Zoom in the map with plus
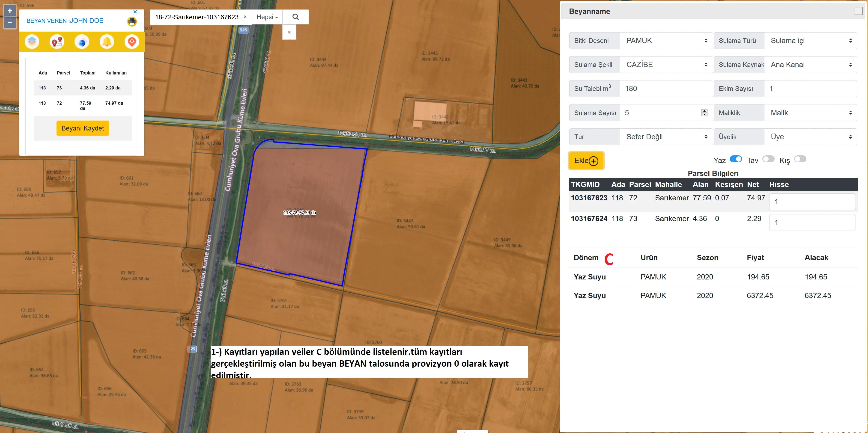This screenshot has height=433, width=868. (x=10, y=11)
